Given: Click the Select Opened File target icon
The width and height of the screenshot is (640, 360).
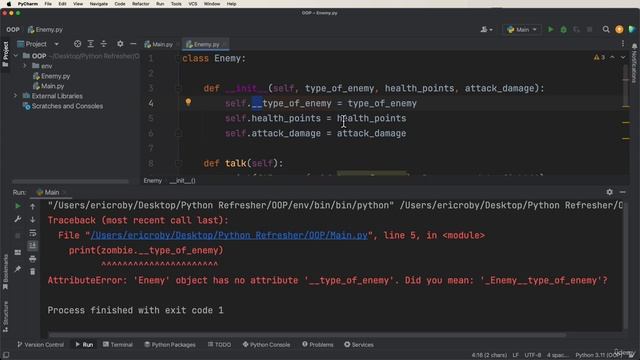Looking at the screenshot, I should click(x=77, y=44).
